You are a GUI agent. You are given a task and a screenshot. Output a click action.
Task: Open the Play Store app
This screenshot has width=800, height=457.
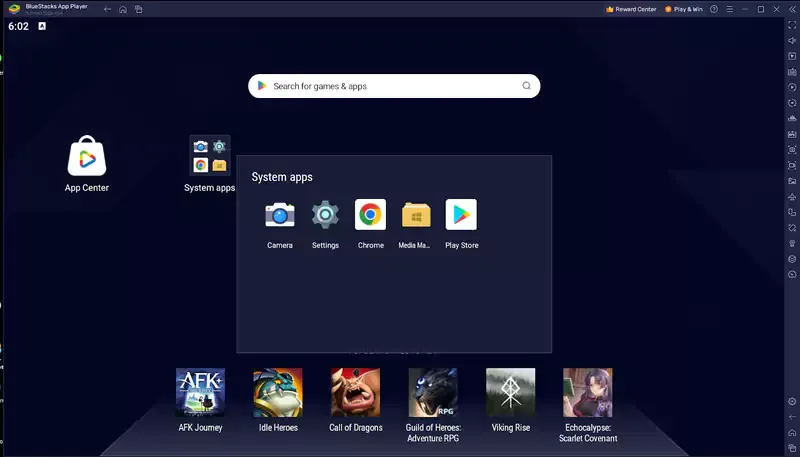[x=461, y=215]
